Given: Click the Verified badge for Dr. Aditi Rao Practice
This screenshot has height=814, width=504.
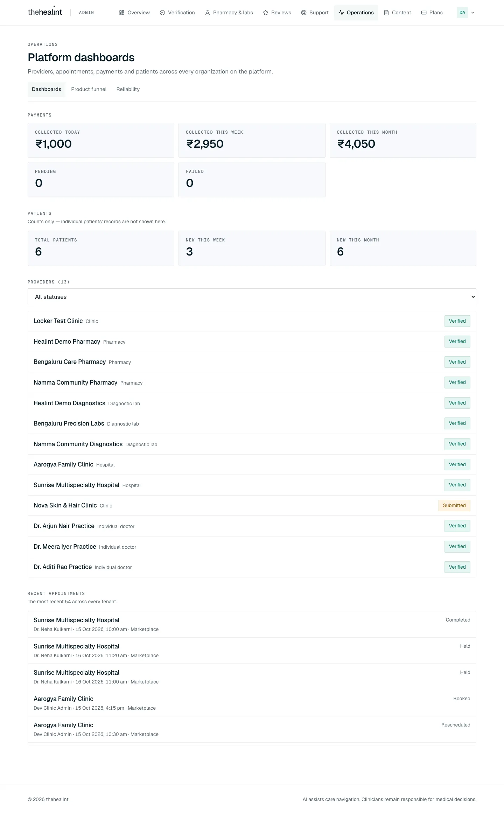Looking at the screenshot, I should coord(457,567).
